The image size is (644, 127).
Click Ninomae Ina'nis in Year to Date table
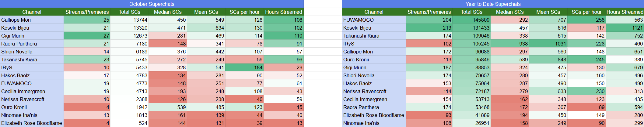tap(374, 123)
